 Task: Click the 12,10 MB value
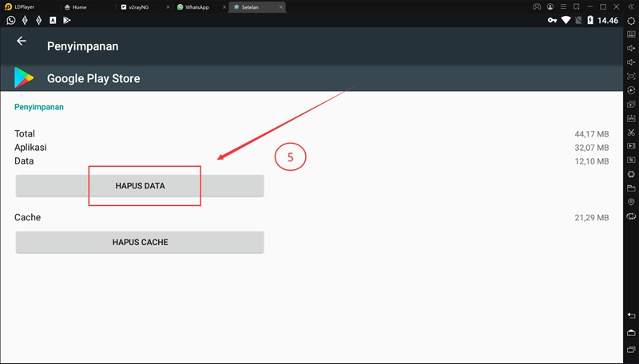click(591, 161)
